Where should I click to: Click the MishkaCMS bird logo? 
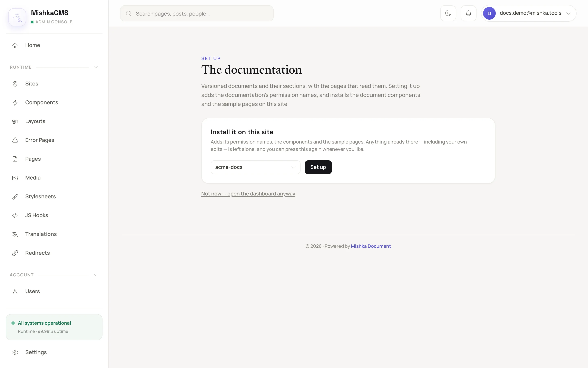click(x=17, y=17)
